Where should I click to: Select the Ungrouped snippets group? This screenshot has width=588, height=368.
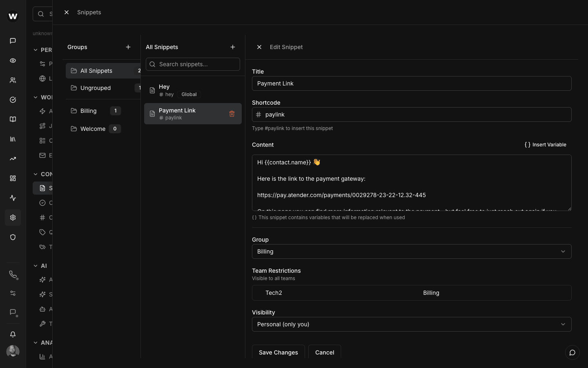click(x=95, y=88)
